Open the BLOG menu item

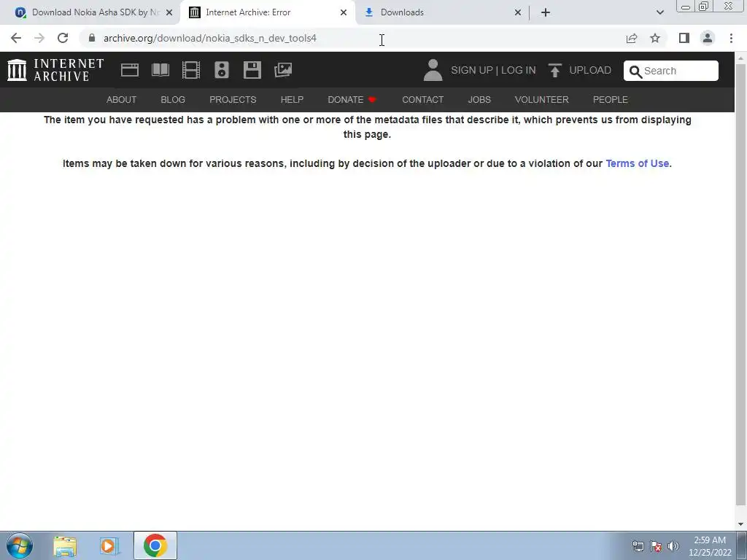click(173, 99)
